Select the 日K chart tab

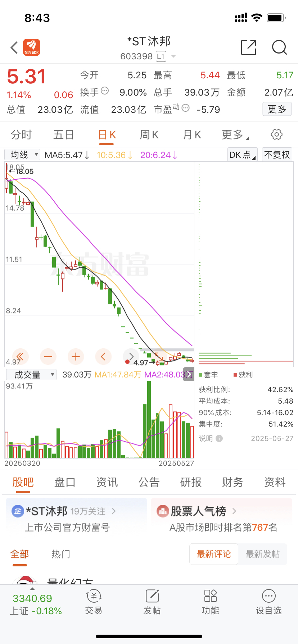[107, 135]
